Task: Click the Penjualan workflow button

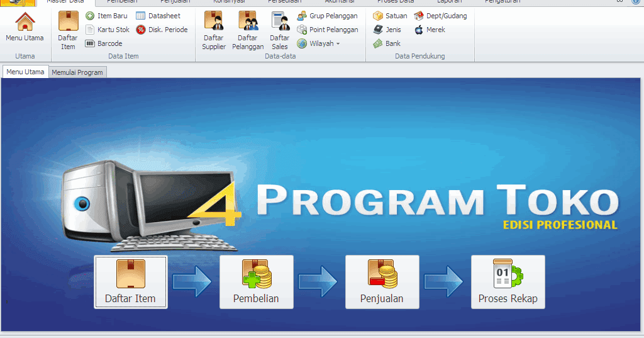Action: (382, 282)
